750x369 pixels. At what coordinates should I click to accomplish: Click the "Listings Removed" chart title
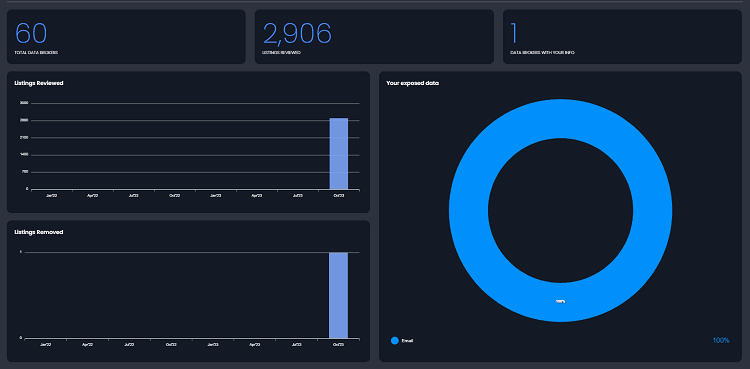pyautogui.click(x=39, y=232)
